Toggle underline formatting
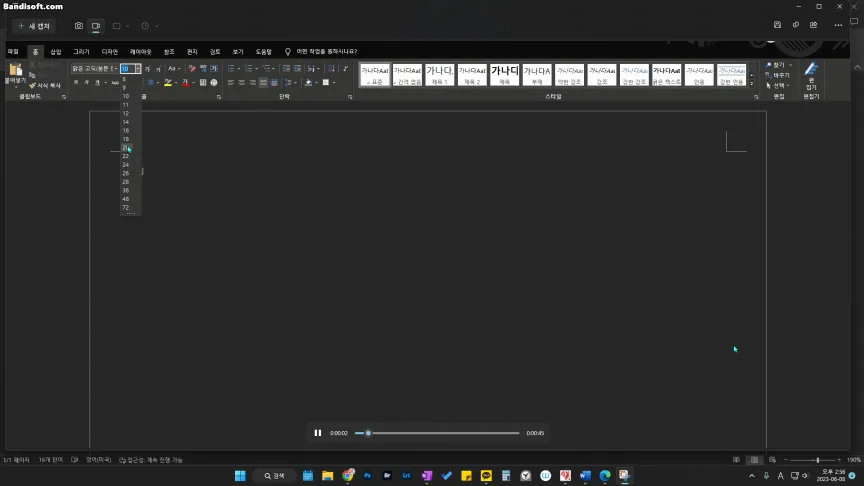Image resolution: width=864 pixels, height=486 pixels. (98, 83)
